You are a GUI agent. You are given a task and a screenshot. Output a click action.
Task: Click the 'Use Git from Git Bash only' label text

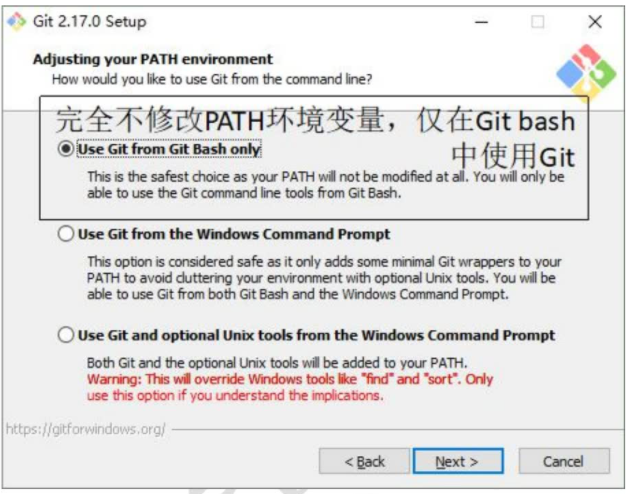(169, 149)
